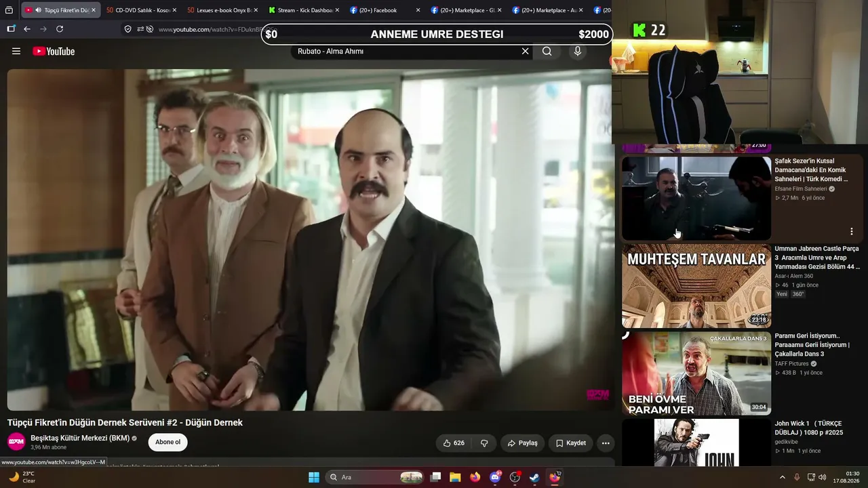Screen dimensions: 868x488
Task: Show hidden system tray icons
Action: click(x=782, y=477)
